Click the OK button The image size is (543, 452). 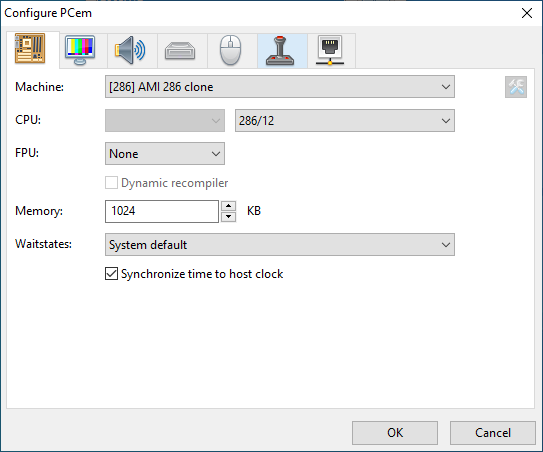pos(395,433)
